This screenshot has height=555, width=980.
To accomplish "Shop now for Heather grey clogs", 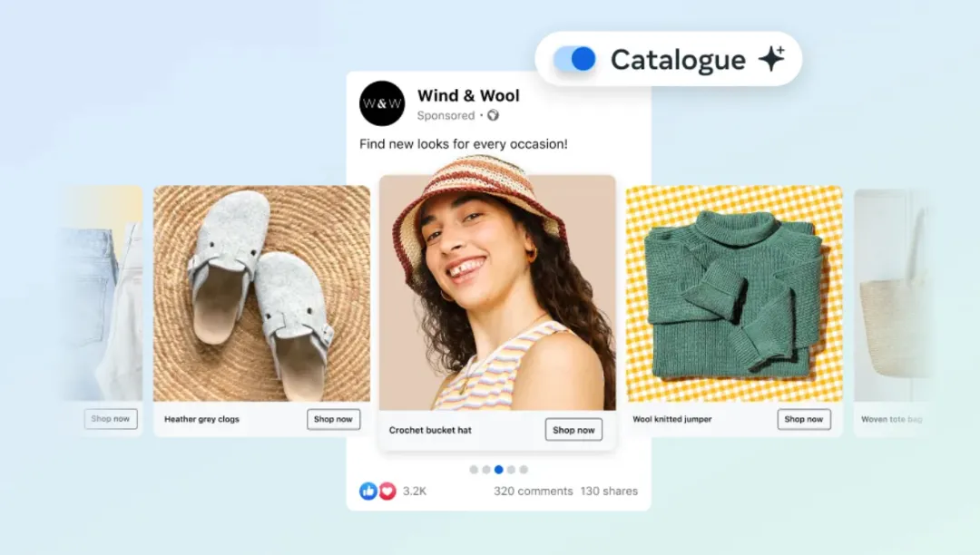I will (x=333, y=419).
